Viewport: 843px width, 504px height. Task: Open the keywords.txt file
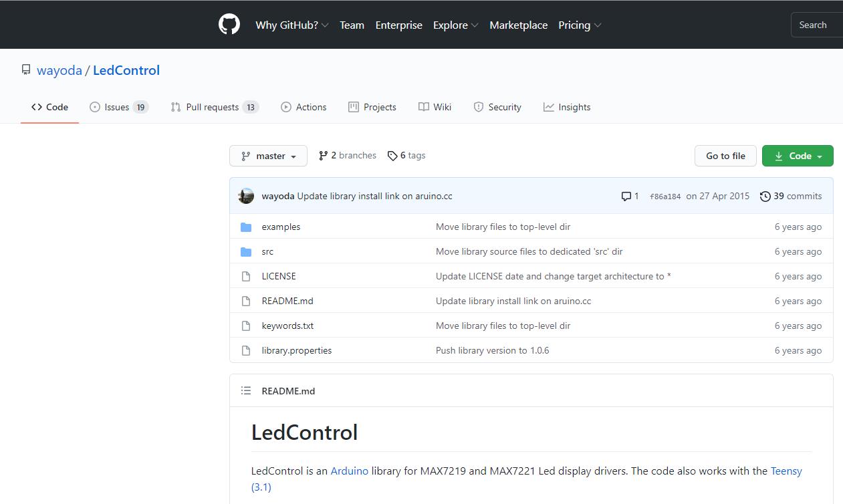(x=287, y=326)
